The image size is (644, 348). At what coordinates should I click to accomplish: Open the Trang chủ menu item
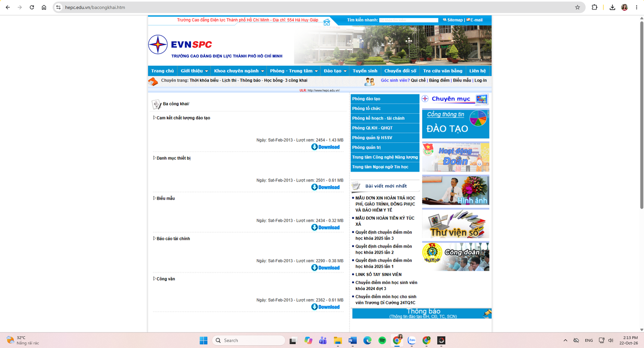pyautogui.click(x=162, y=71)
